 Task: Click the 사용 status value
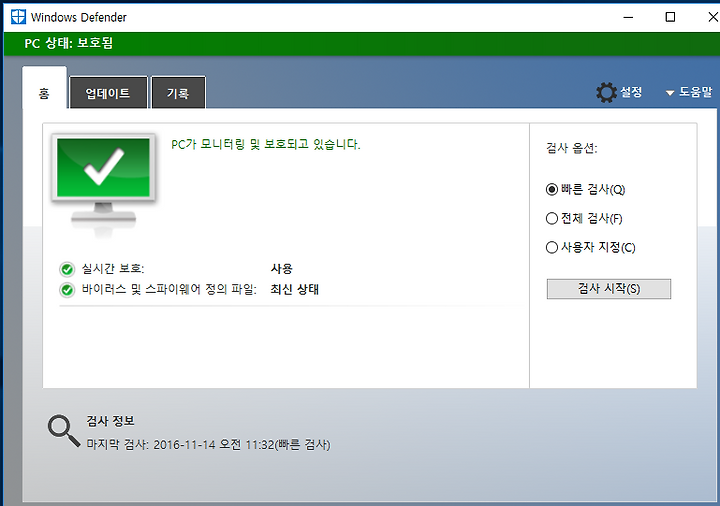281,269
